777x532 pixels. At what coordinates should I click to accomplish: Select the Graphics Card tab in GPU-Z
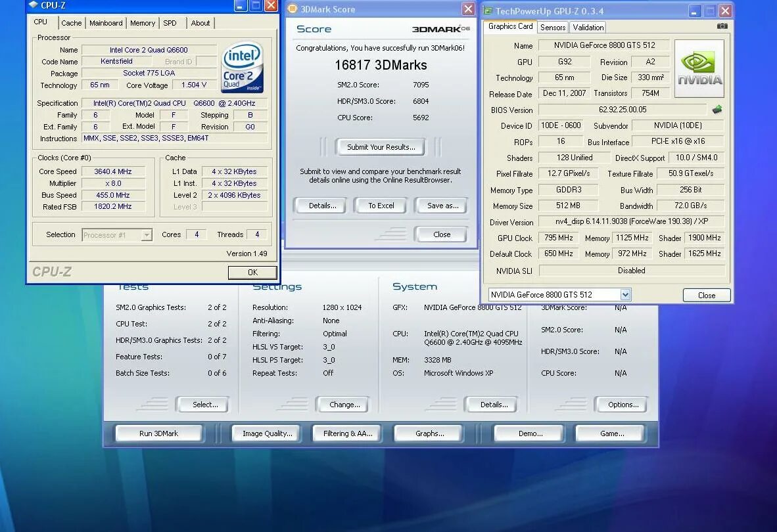coord(510,26)
